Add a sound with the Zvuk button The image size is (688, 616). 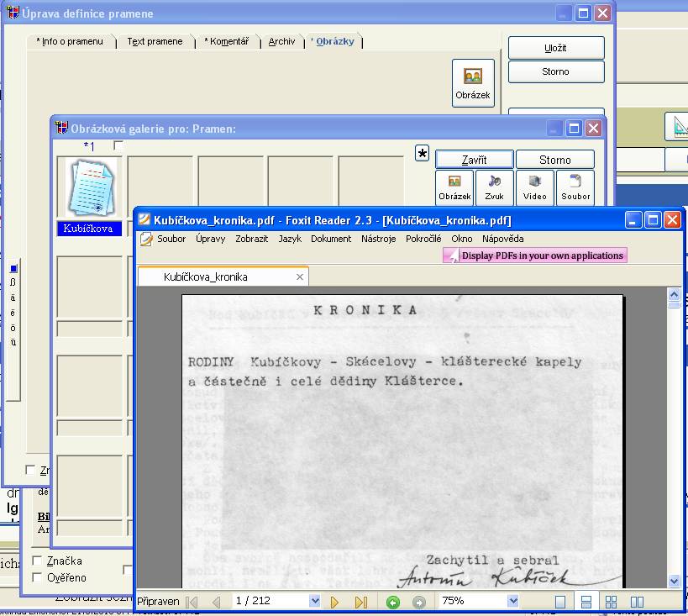click(x=494, y=188)
